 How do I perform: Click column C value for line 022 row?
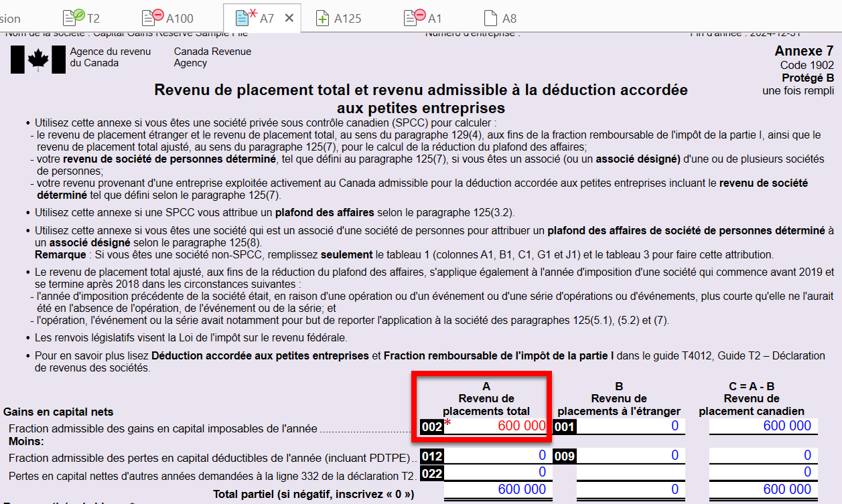[764, 473]
